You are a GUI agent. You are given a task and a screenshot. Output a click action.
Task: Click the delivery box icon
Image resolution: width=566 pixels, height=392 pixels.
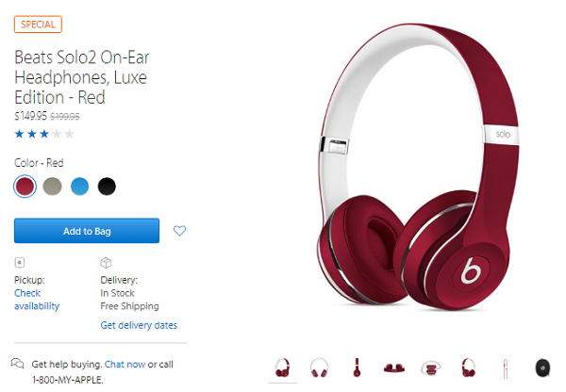106,263
